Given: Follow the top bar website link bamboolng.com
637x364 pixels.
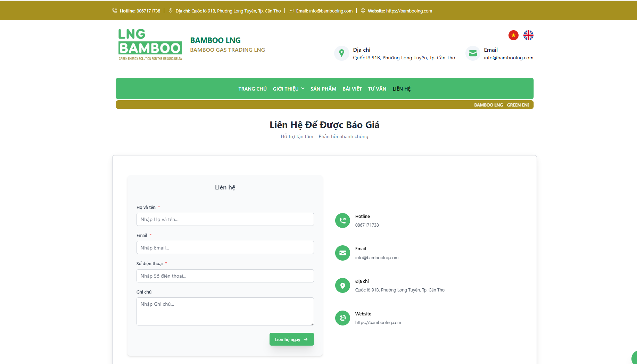Looking at the screenshot, I should pyautogui.click(x=409, y=11).
